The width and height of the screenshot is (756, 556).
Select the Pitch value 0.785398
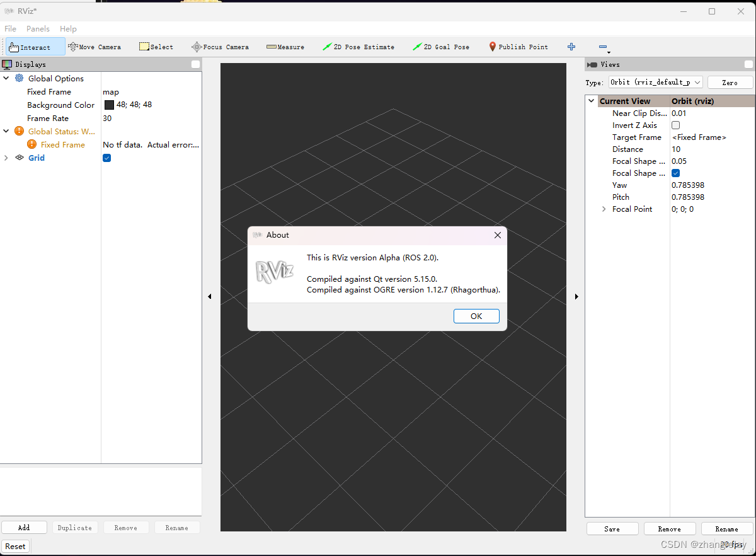coord(688,197)
